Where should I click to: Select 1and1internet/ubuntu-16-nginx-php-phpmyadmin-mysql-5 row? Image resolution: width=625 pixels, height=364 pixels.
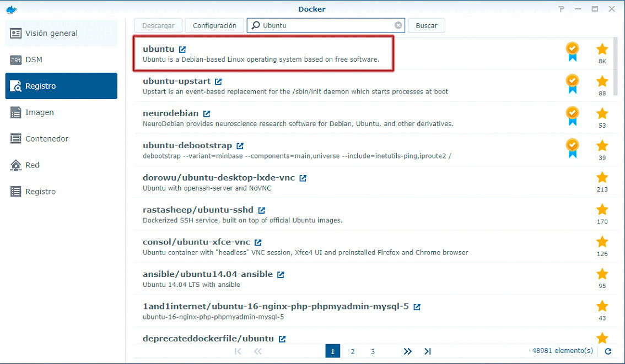[375, 312]
